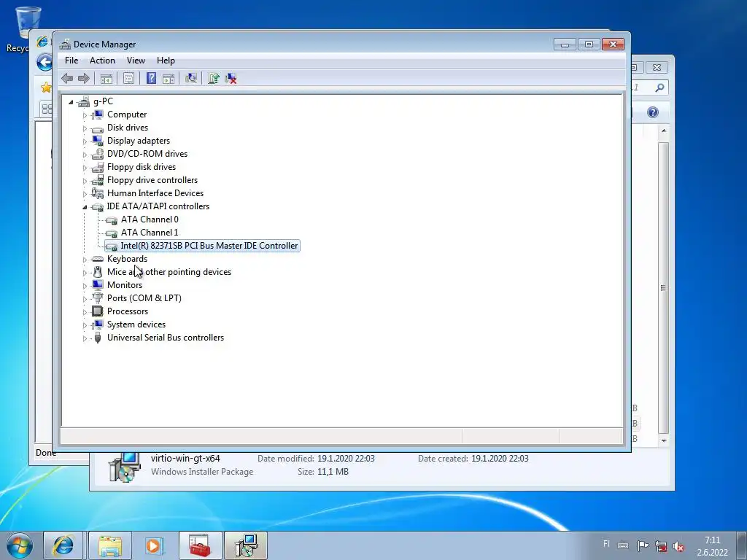Click the back arrow in the background browser window
Image resolution: width=747 pixels, height=560 pixels.
pyautogui.click(x=44, y=62)
